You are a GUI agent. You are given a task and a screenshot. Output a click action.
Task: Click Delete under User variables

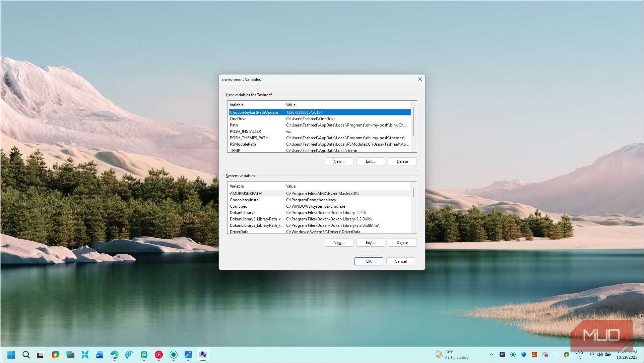tap(402, 161)
